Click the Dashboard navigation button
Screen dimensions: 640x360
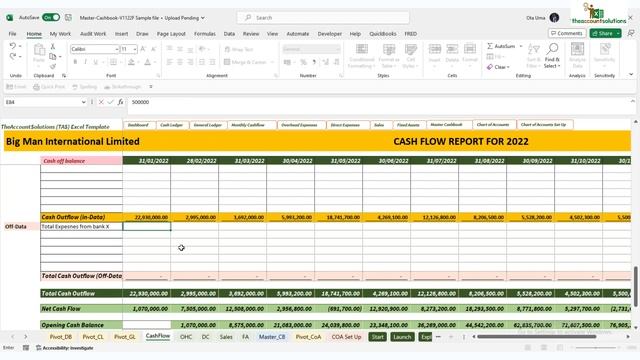click(x=138, y=125)
